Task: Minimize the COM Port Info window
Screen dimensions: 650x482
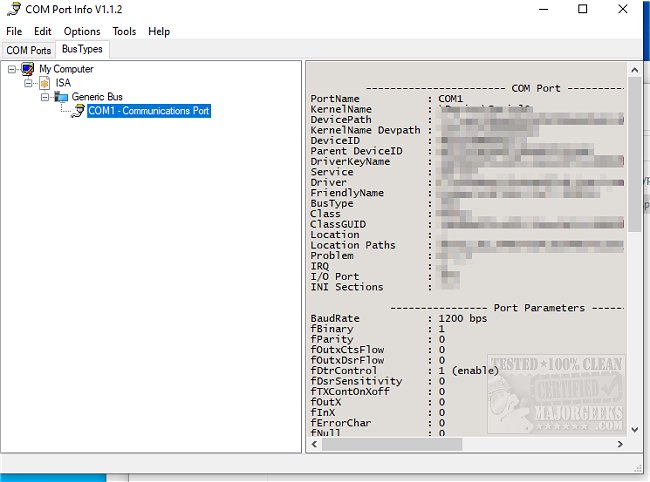Action: tap(543, 9)
